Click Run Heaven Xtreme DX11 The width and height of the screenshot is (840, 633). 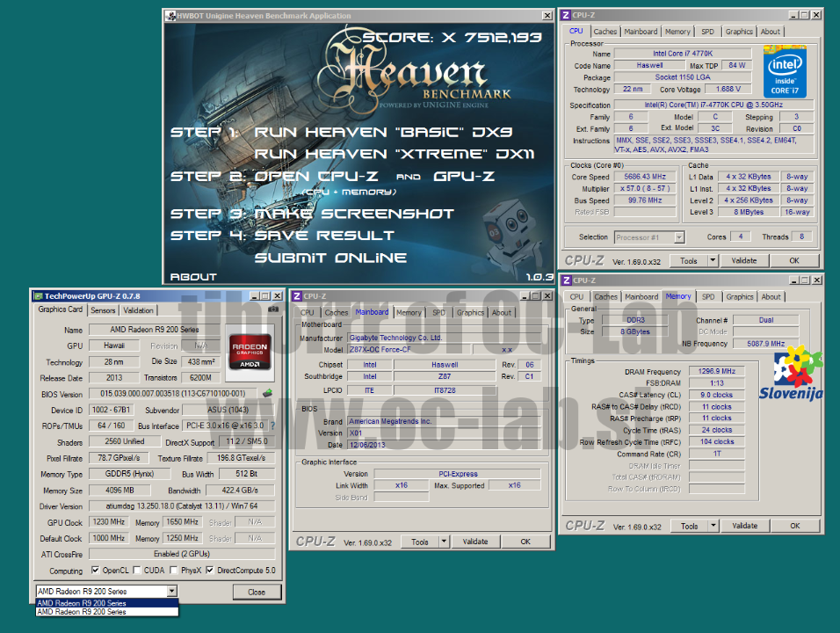(x=395, y=154)
